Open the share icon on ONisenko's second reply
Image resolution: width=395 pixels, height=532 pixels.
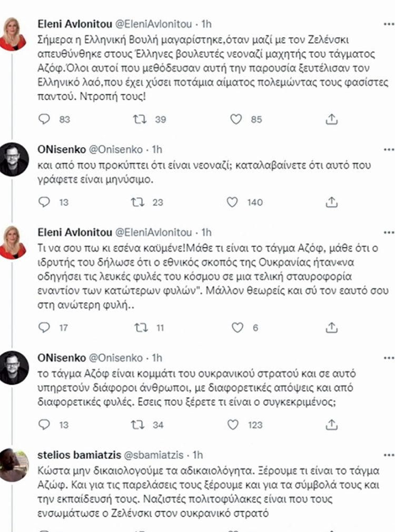(332, 422)
